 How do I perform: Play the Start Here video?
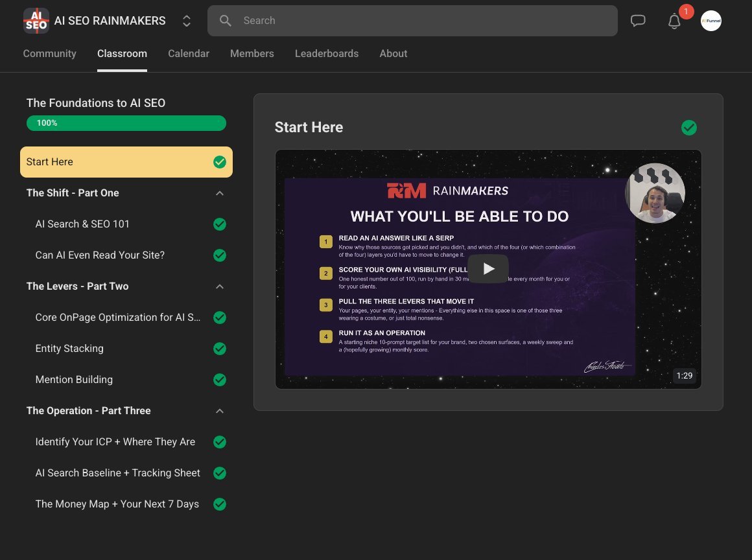488,268
